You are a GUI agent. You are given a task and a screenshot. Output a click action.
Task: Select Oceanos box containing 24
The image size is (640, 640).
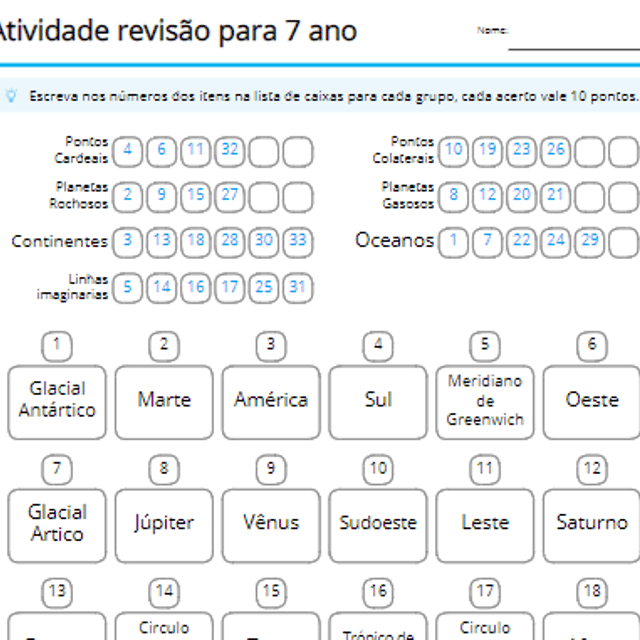(x=556, y=242)
